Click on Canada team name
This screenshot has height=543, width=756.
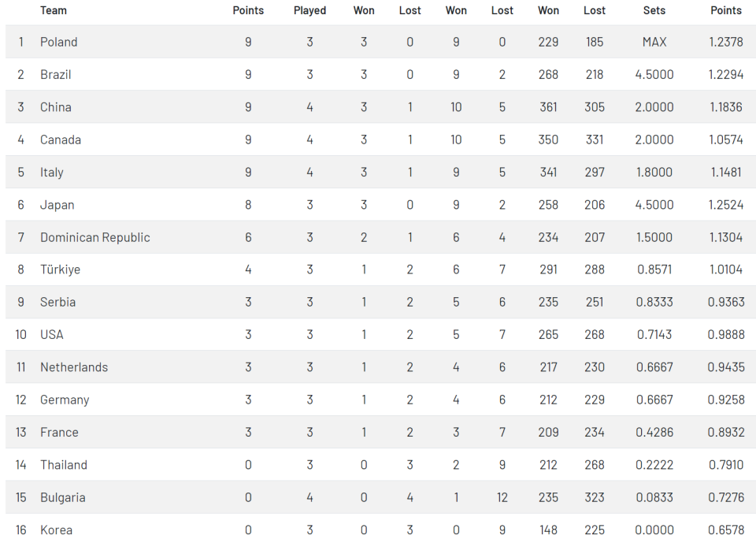61,139
